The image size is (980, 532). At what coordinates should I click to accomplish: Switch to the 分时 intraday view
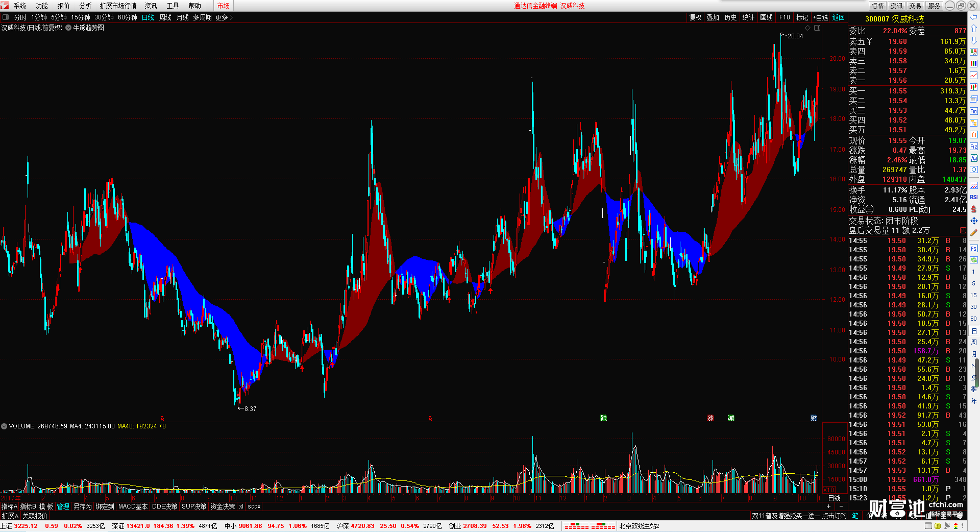(20, 17)
